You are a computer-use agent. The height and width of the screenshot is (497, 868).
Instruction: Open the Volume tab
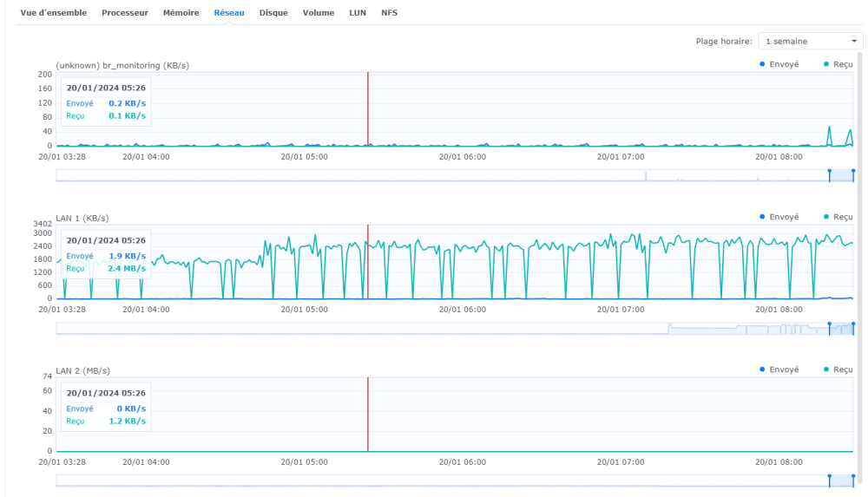pyautogui.click(x=319, y=13)
